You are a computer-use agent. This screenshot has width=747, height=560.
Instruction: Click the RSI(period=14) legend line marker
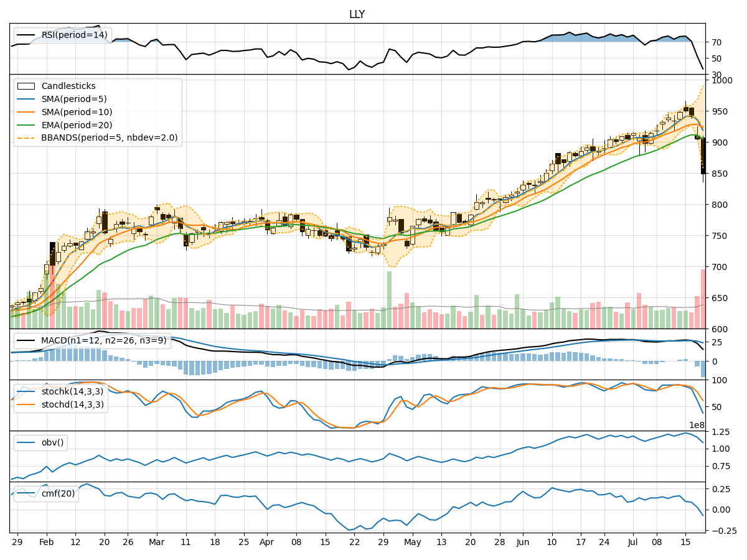[26, 35]
